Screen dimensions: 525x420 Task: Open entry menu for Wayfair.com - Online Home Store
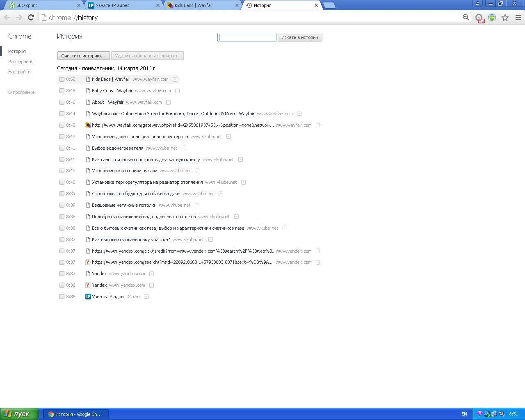(299, 114)
